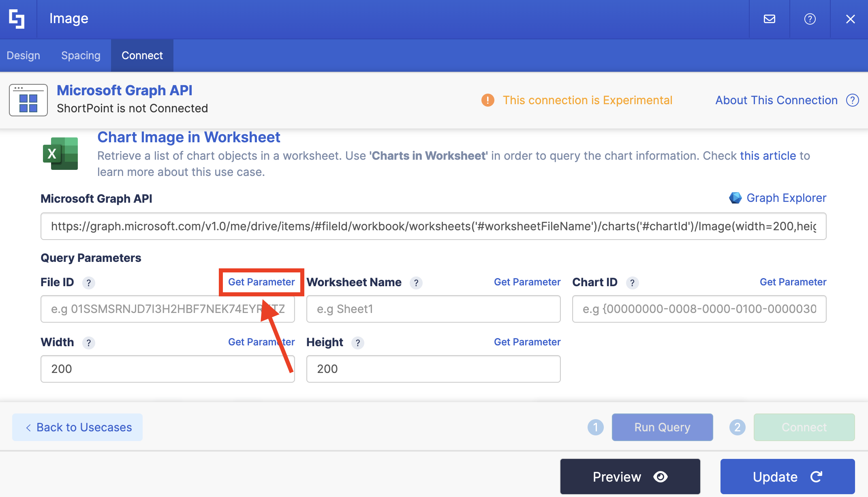Click the orange experimental warning icon

pyautogui.click(x=487, y=100)
